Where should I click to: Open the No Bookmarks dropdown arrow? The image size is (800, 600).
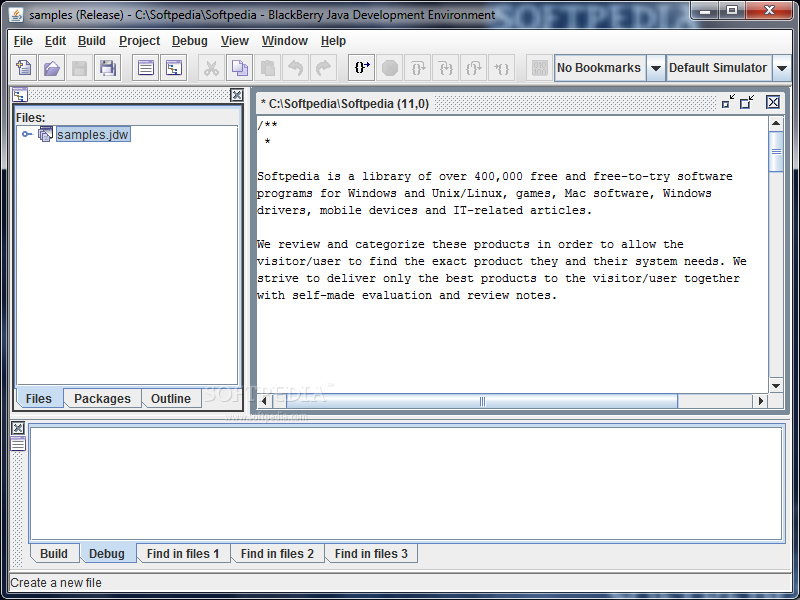point(656,68)
